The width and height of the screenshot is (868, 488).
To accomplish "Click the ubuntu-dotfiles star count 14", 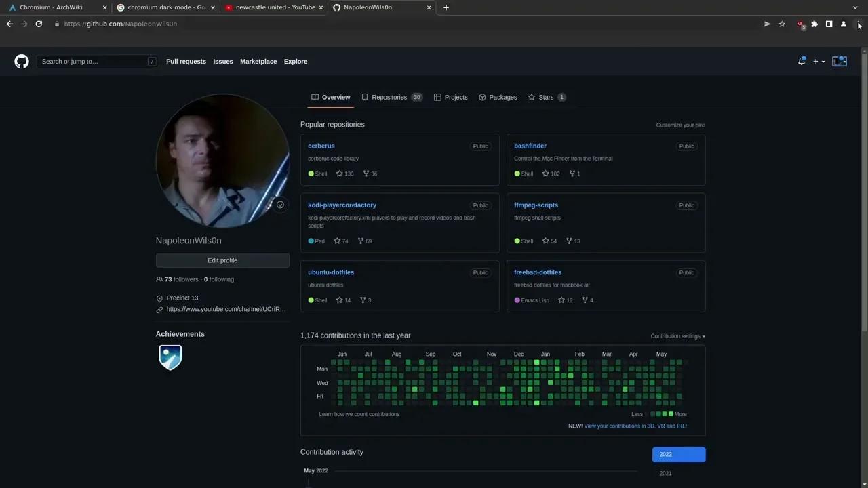I will [343, 300].
